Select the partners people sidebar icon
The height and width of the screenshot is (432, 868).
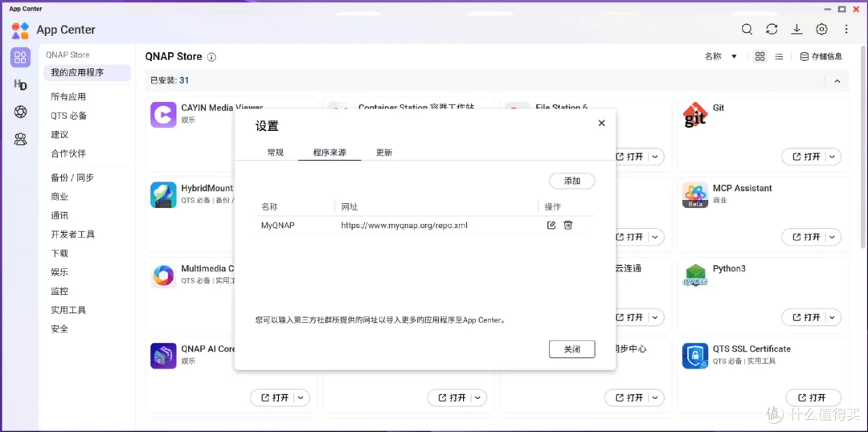pos(20,140)
